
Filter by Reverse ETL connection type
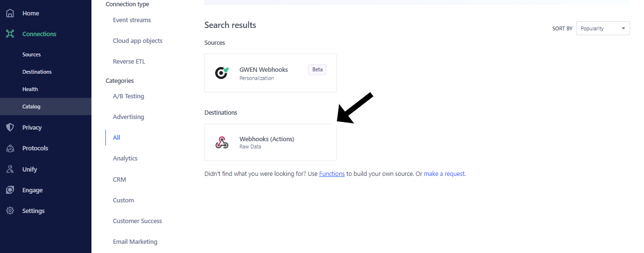pyautogui.click(x=129, y=62)
